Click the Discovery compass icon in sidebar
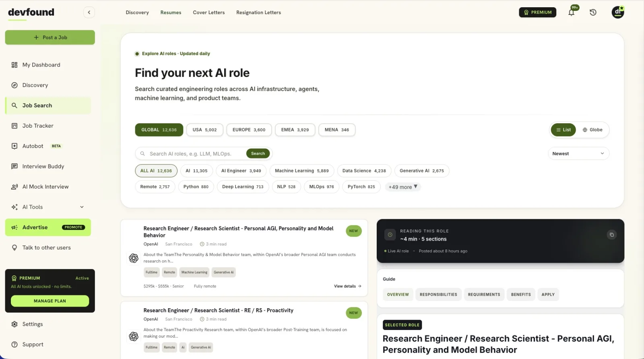The width and height of the screenshot is (644, 359). coord(14,85)
